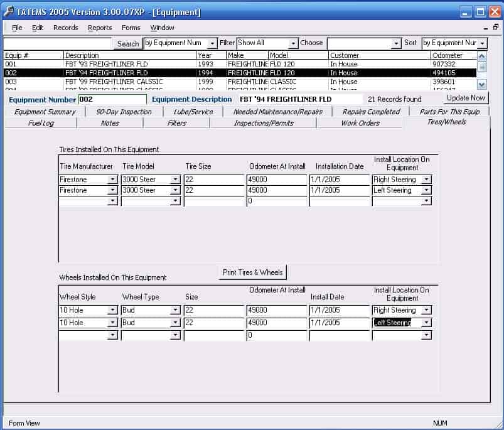Open the File menu
This screenshot has width=504, height=430.
(17, 28)
